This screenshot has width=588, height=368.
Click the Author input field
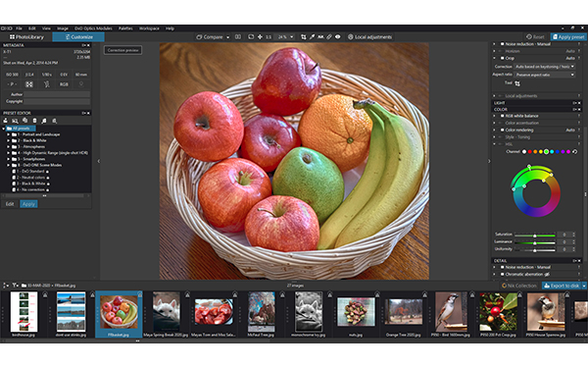[x=57, y=94]
